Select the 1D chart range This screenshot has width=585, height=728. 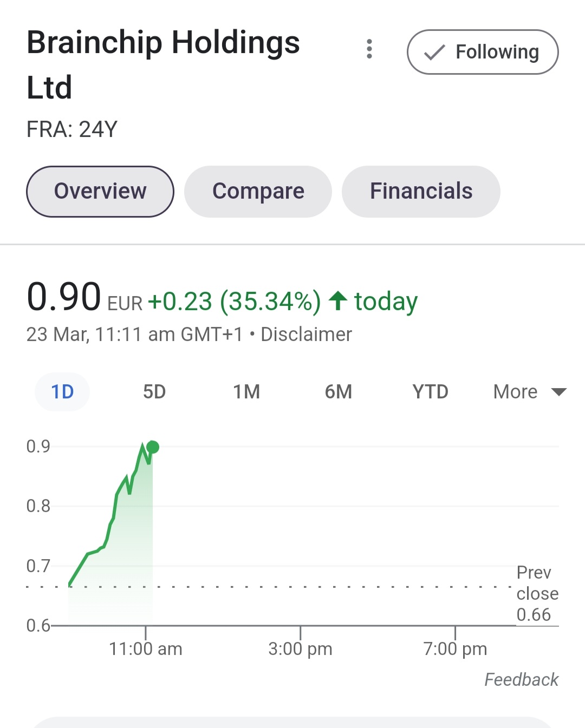click(62, 392)
